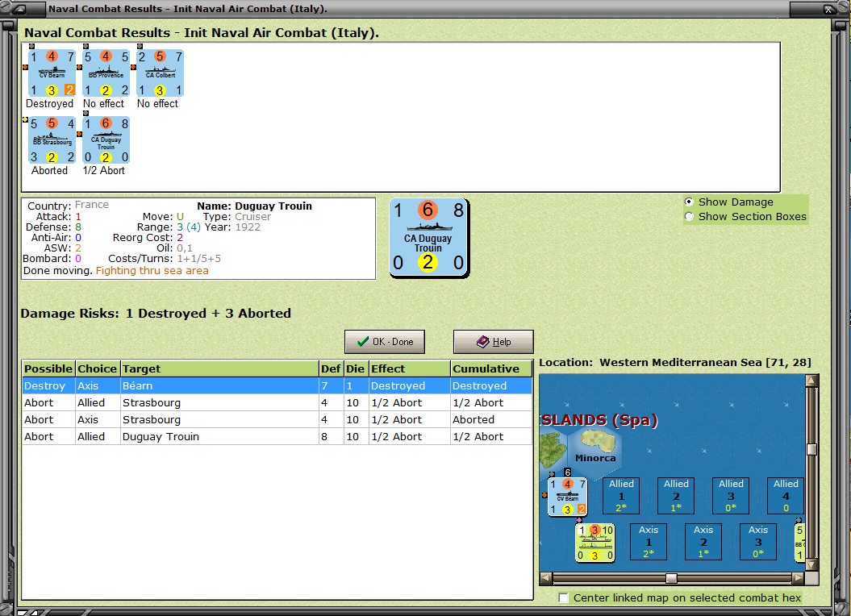Image resolution: width=851 pixels, height=616 pixels.
Task: Click the Effect column header
Action: coord(409,368)
